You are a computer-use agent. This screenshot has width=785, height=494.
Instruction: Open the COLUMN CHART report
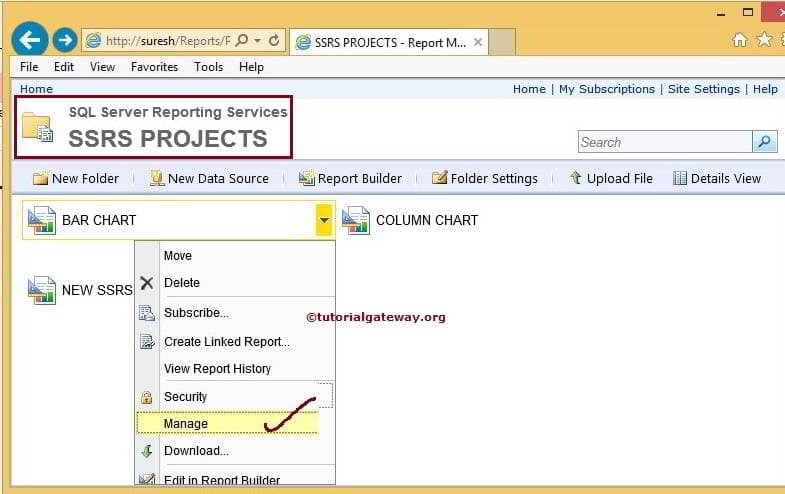click(x=427, y=220)
